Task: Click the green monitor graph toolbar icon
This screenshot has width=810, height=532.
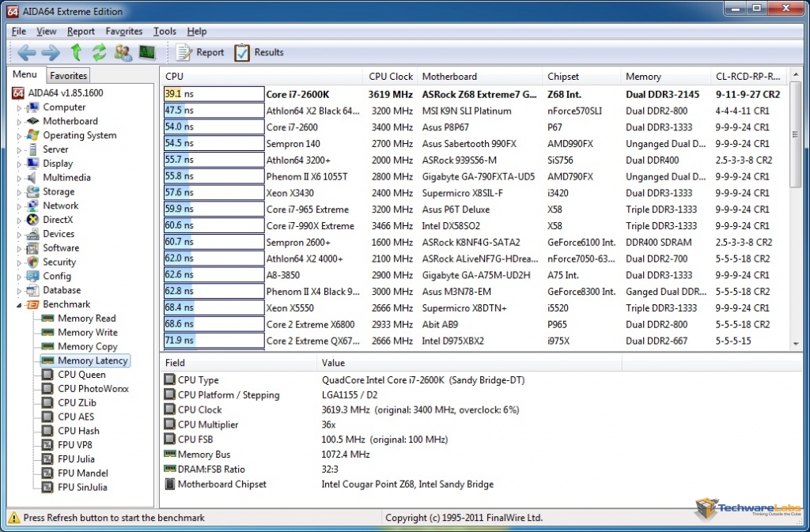Action: pyautogui.click(x=147, y=52)
